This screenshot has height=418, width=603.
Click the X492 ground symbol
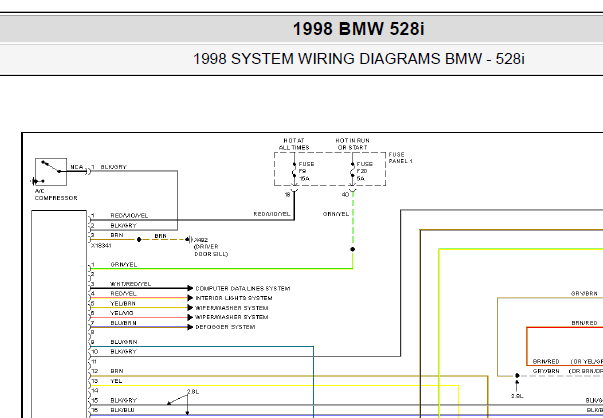click(187, 240)
